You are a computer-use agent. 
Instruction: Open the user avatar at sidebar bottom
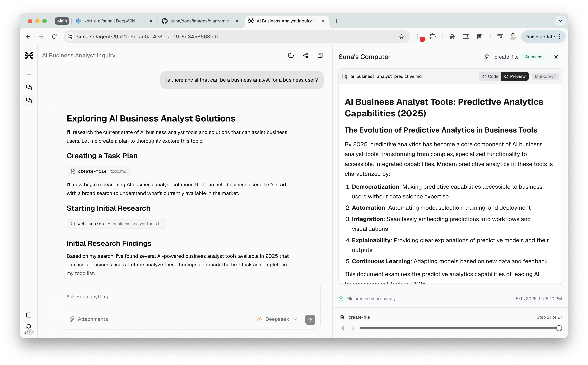click(x=29, y=330)
